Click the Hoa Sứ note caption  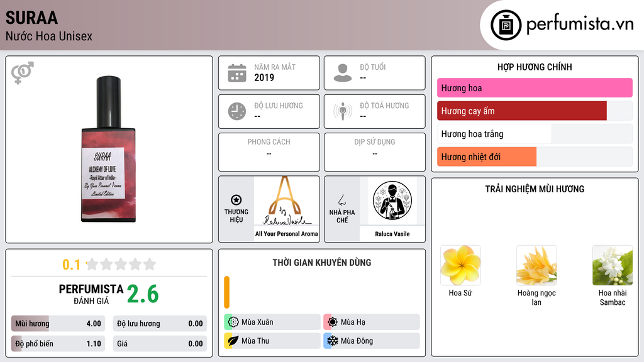[460, 293]
